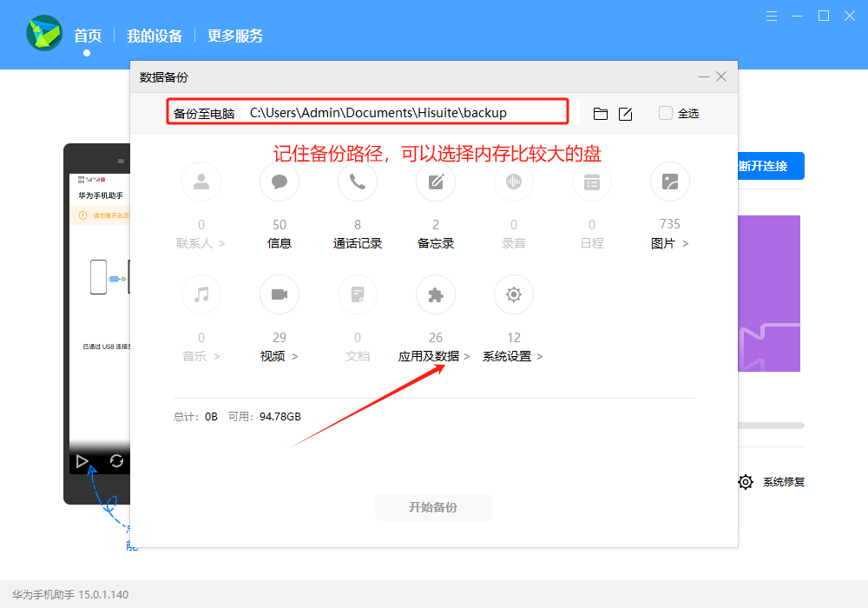Click the 备忘录 label
This screenshot has width=868, height=608.
[x=436, y=244]
